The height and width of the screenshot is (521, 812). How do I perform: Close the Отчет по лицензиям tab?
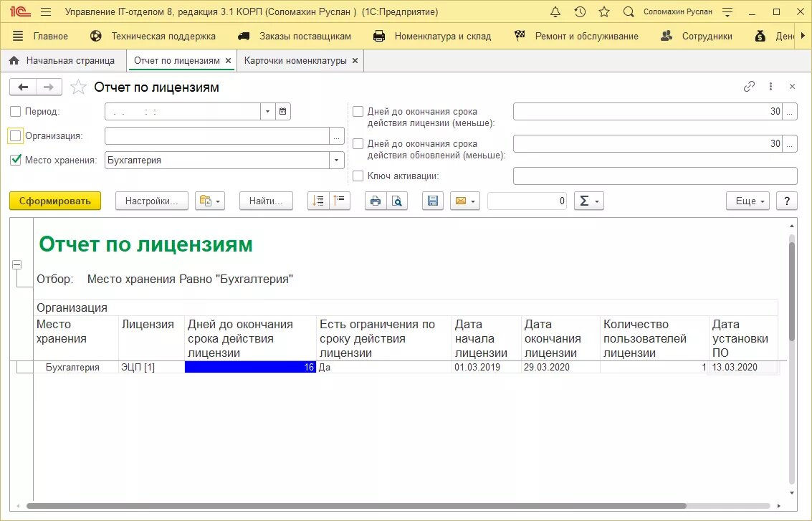coord(228,61)
